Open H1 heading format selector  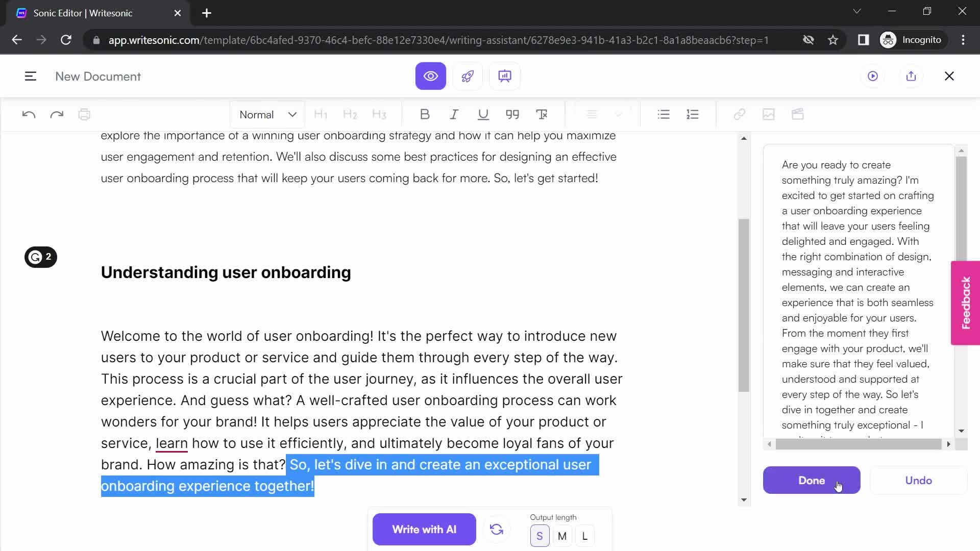click(322, 114)
